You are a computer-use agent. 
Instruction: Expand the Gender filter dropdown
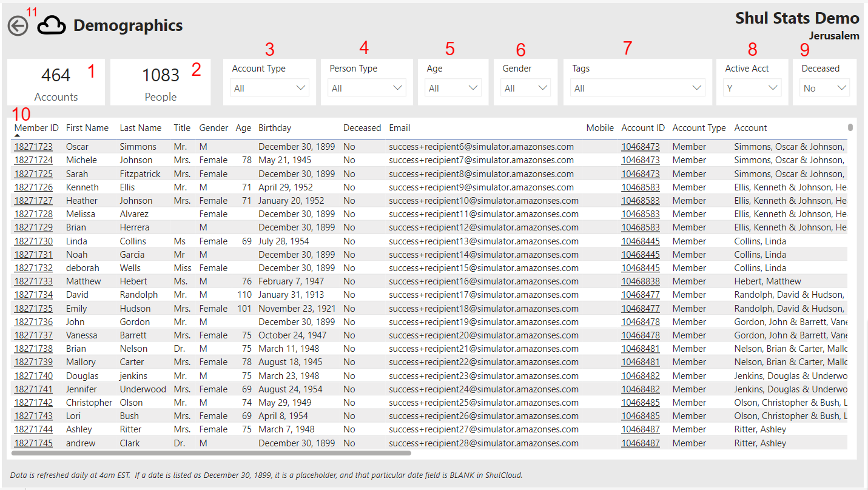(x=526, y=88)
